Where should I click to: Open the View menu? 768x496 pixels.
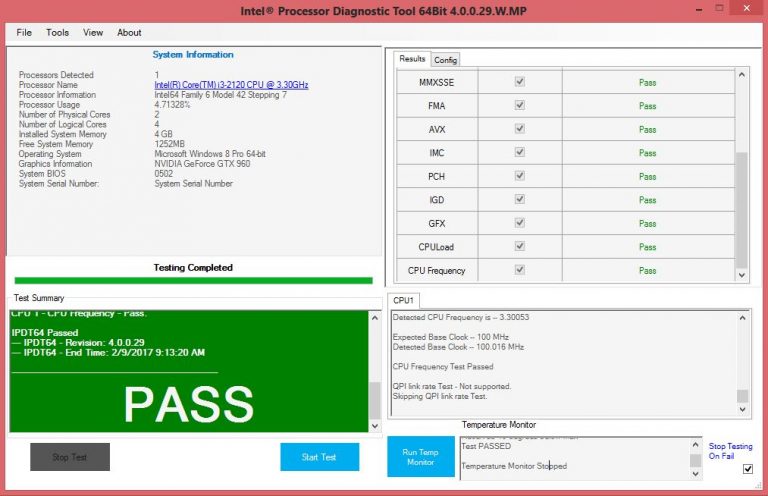pyautogui.click(x=93, y=32)
